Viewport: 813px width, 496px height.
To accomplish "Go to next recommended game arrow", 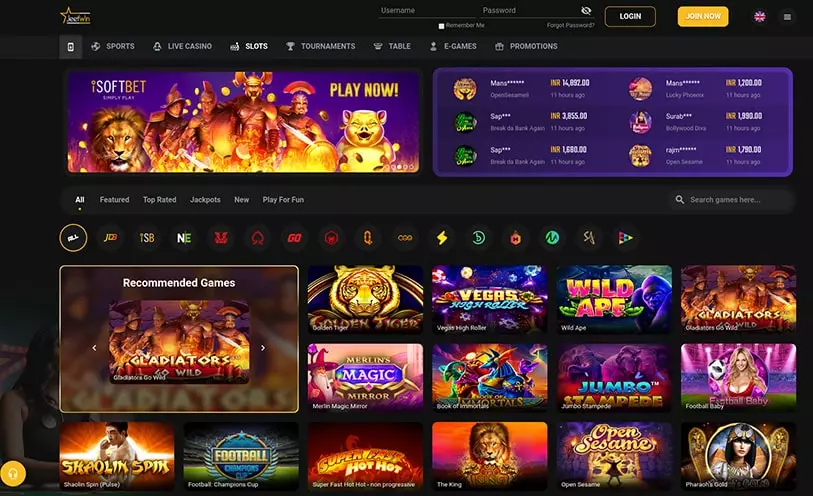I will [263, 348].
